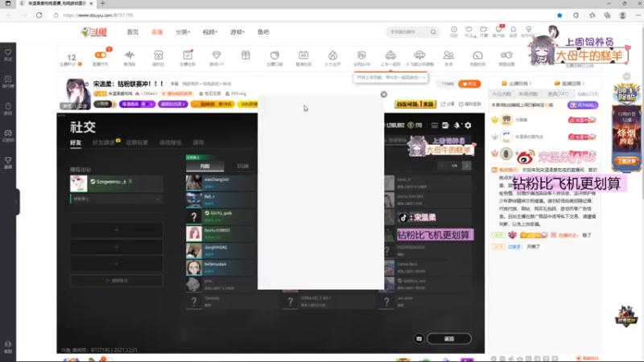Image resolution: width=644 pixels, height=362 pixels.
Task: Open the status dropdown below Songwenrou_6
Action: tap(117, 199)
